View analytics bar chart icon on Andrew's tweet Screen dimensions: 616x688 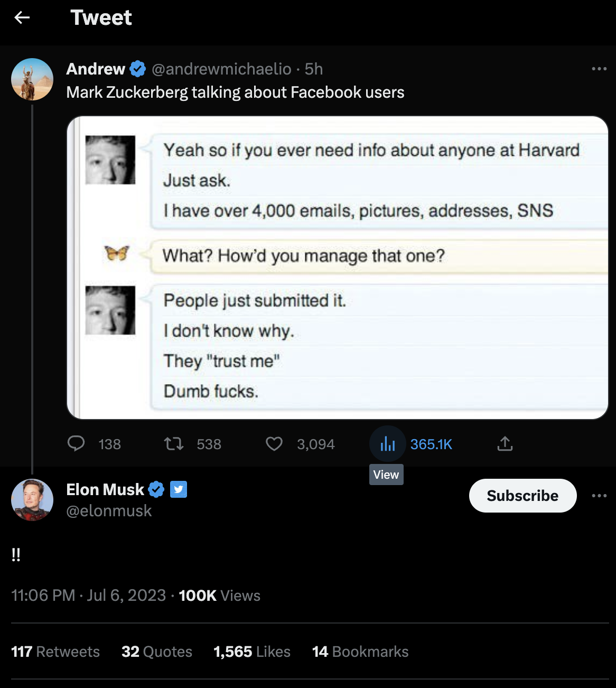[x=388, y=444]
